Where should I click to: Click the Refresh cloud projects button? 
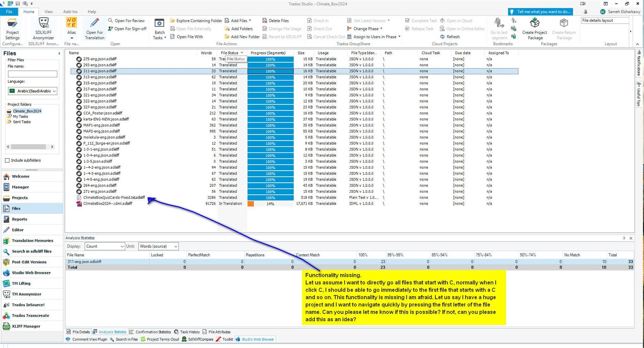(x=450, y=37)
